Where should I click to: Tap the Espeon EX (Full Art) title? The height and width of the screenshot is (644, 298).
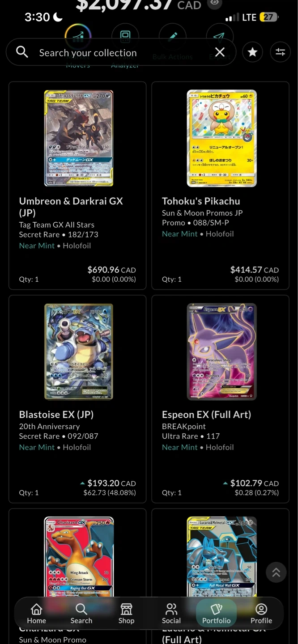point(206,415)
